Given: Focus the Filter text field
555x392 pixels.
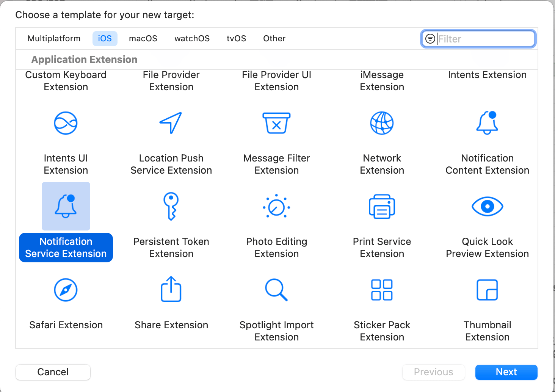Looking at the screenshot, I should 478,39.
